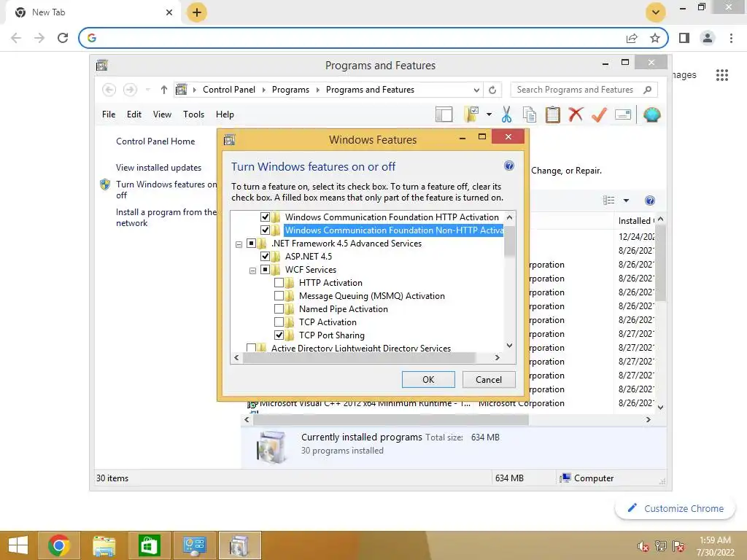Enable Message Queuing (MSMQ) Activation
The image size is (747, 560).
click(x=279, y=296)
